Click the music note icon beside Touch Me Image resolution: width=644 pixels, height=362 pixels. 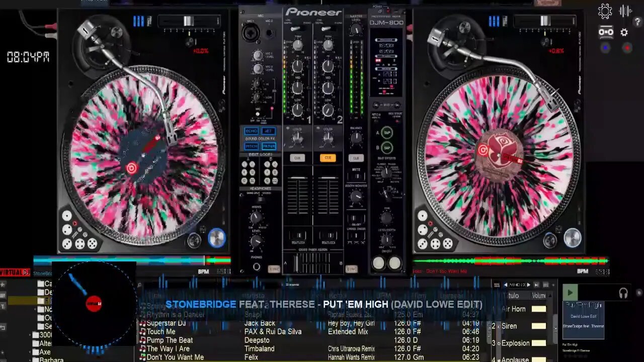pos(142,332)
